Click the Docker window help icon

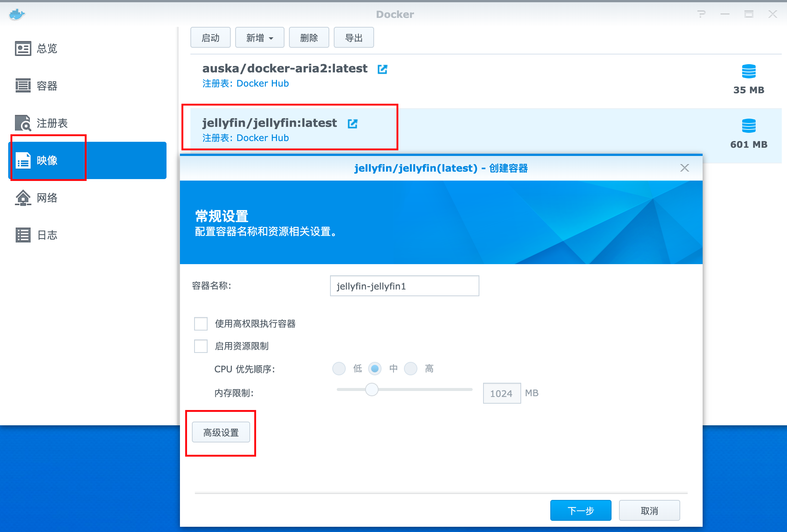point(702,14)
